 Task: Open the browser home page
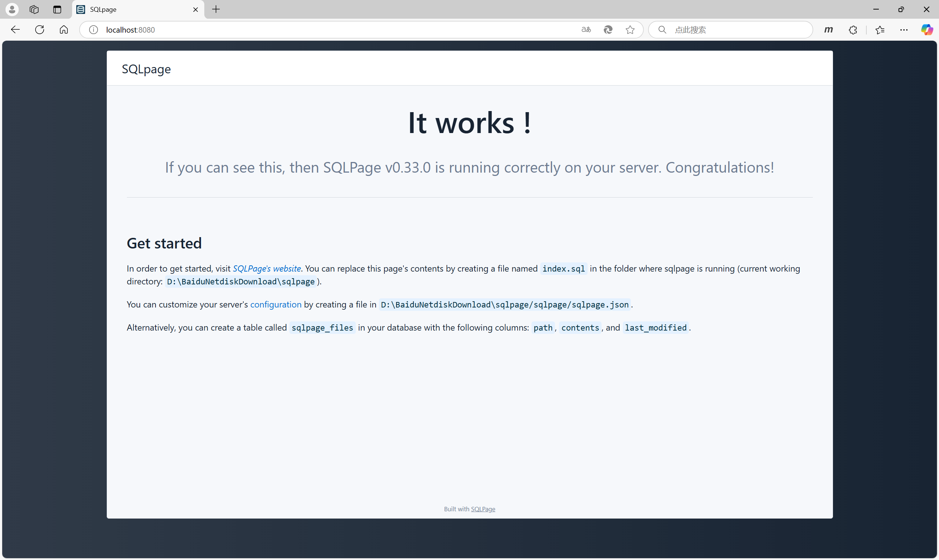click(x=63, y=29)
